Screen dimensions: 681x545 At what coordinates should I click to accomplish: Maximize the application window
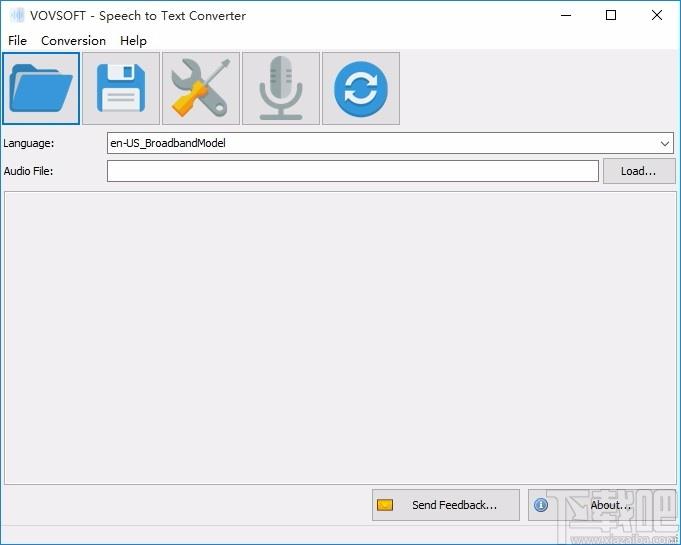[611, 16]
